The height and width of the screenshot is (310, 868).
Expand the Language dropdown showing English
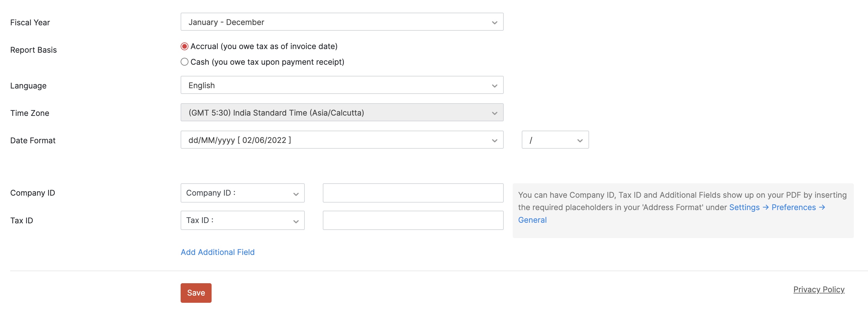(342, 85)
